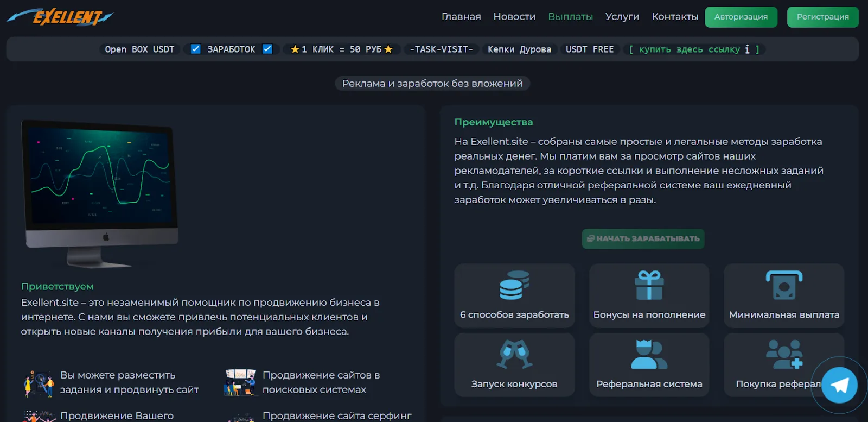The image size is (868, 422).
Task: Click the add-users referral purchase icon
Action: (784, 355)
